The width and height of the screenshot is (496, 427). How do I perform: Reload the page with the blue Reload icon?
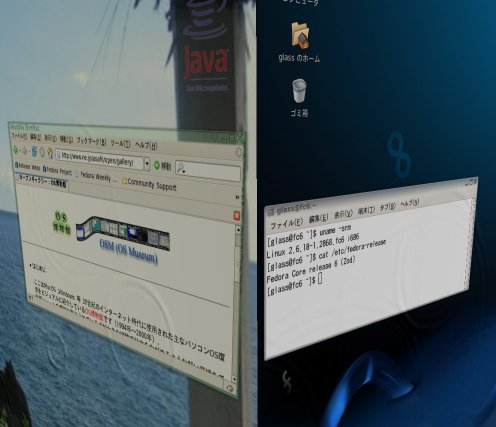pos(34,151)
